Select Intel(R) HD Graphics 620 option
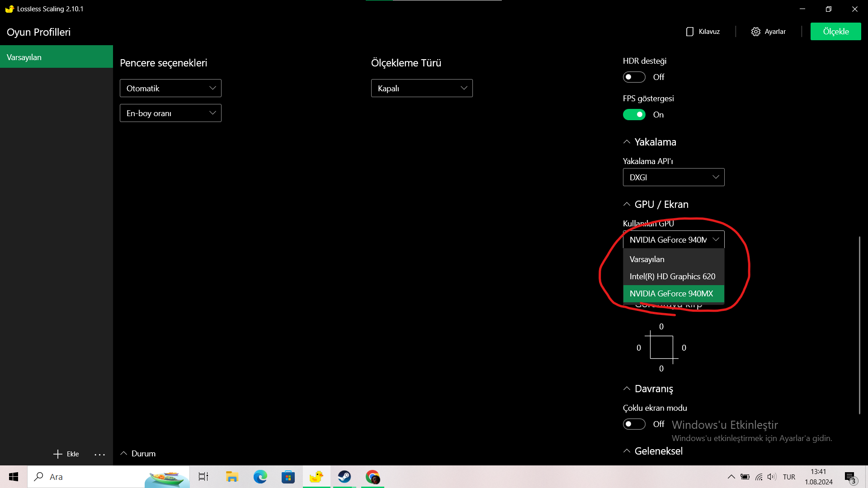This screenshot has height=488, width=868. pos(672,277)
